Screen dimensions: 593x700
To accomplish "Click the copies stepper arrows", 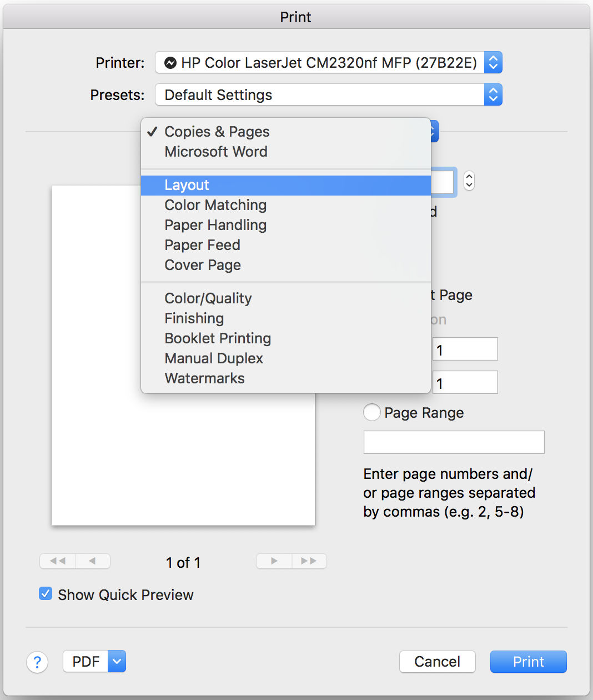I will (x=469, y=181).
